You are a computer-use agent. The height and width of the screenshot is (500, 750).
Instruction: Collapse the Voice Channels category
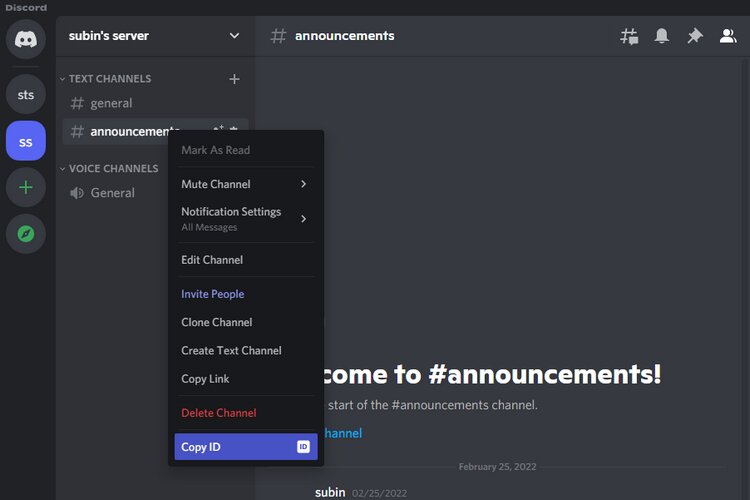click(109, 168)
